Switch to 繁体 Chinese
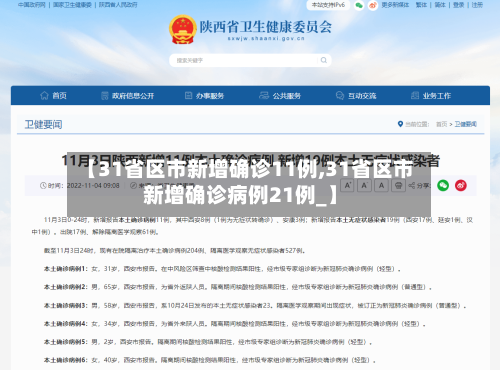500x370 pixels. pyautogui.click(x=421, y=5)
